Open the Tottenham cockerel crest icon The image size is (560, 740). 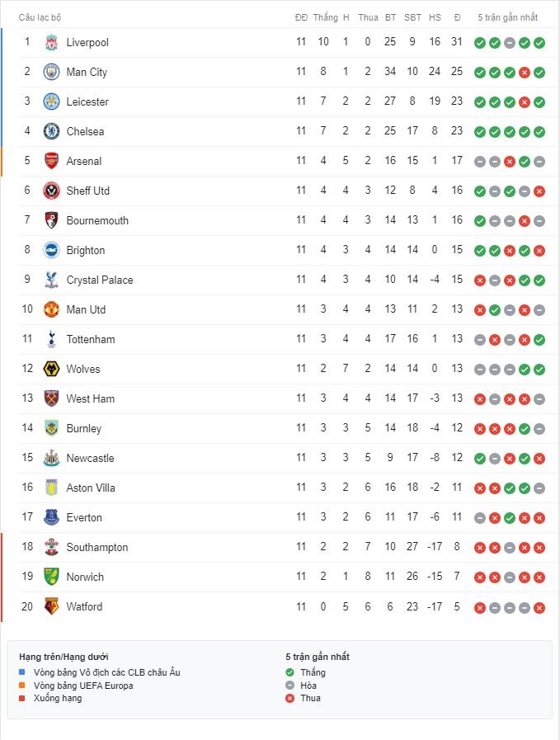tap(51, 339)
